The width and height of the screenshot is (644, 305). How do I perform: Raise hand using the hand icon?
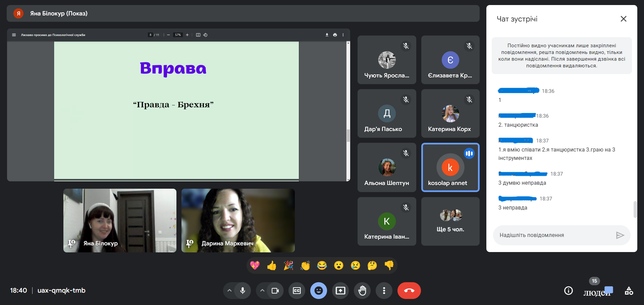tap(362, 291)
